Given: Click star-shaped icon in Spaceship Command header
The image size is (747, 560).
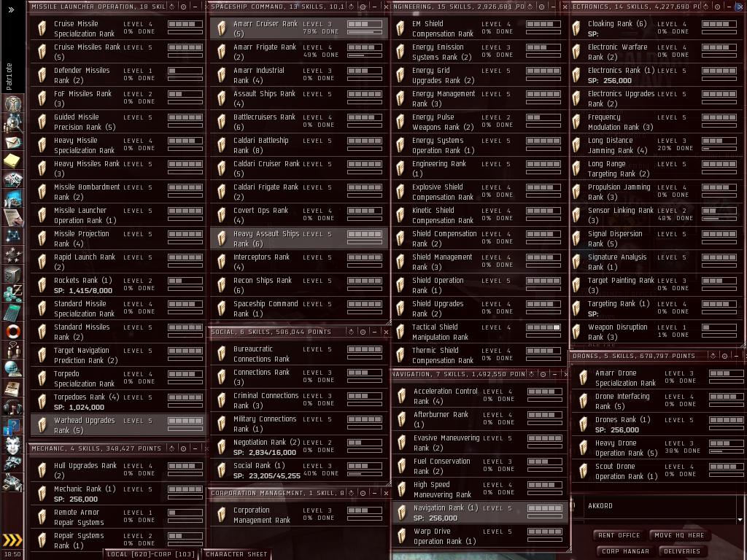Looking at the screenshot, I should pos(351,7).
